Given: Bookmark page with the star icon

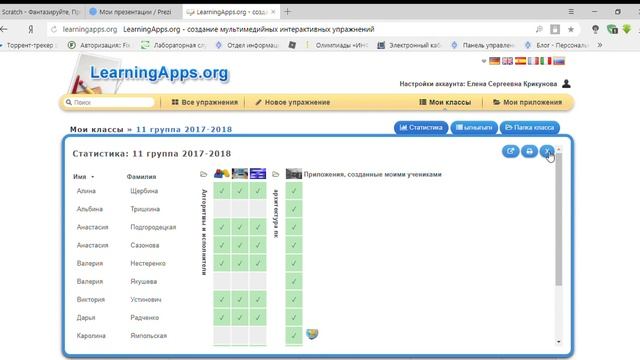Looking at the screenshot, I should [x=571, y=29].
